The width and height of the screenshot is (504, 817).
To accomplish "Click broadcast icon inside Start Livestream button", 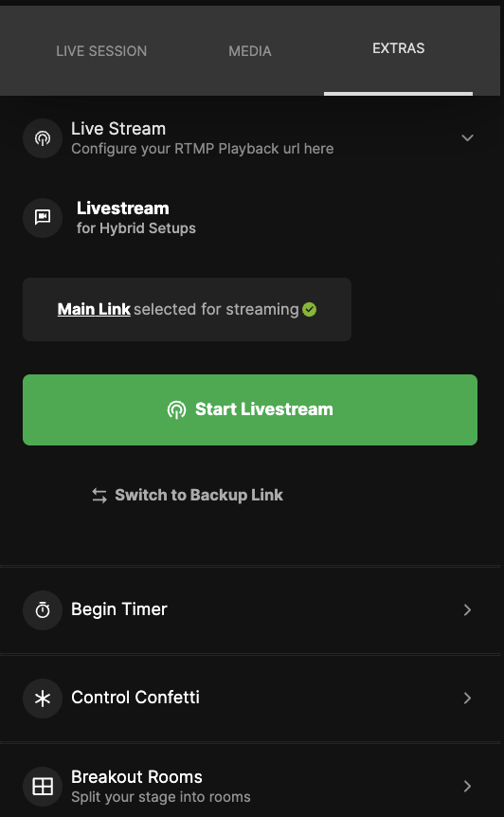I will click(x=176, y=409).
